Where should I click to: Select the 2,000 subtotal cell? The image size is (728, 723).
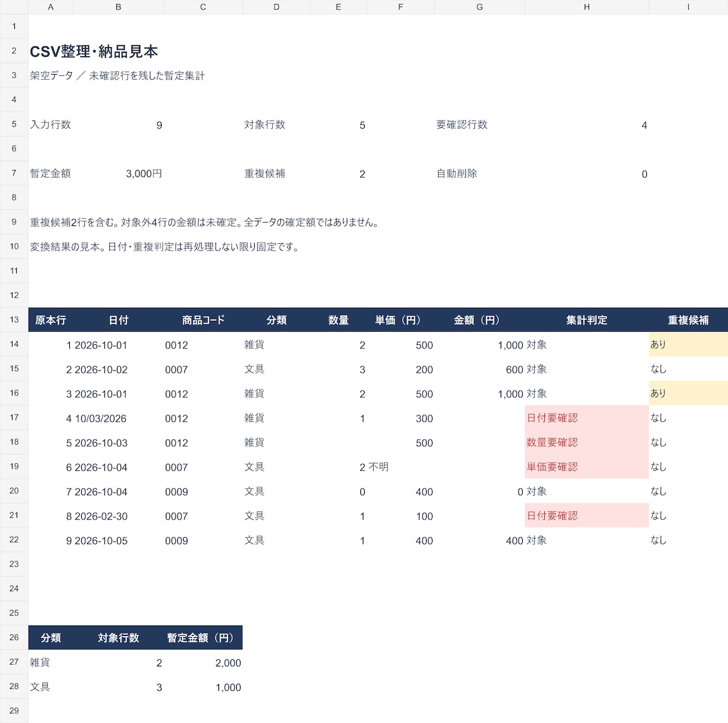203,662
